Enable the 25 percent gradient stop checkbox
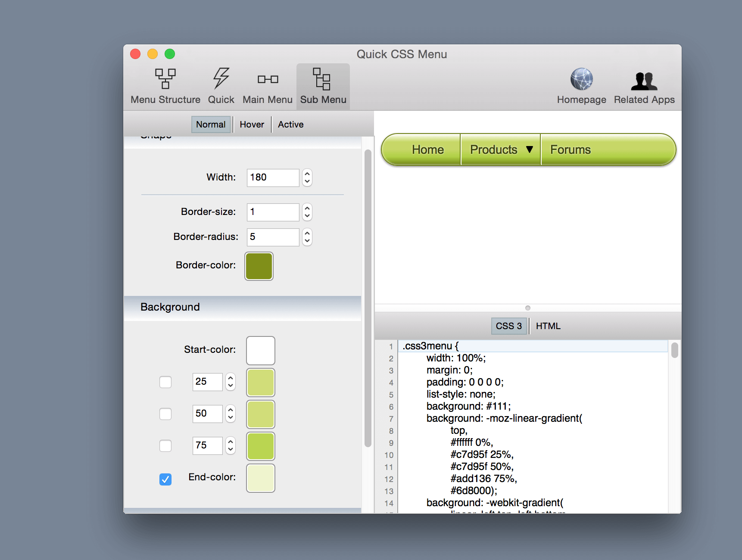This screenshot has height=560, width=742. point(165,382)
